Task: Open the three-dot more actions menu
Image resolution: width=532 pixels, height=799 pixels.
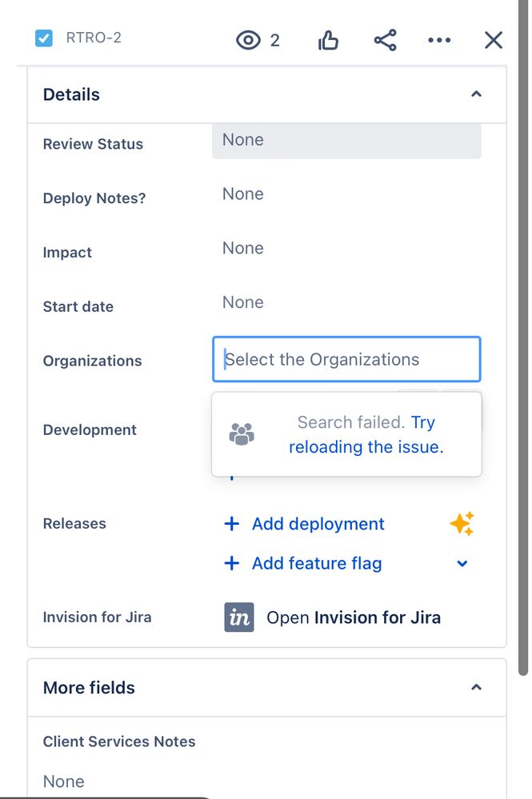Action: pyautogui.click(x=439, y=40)
